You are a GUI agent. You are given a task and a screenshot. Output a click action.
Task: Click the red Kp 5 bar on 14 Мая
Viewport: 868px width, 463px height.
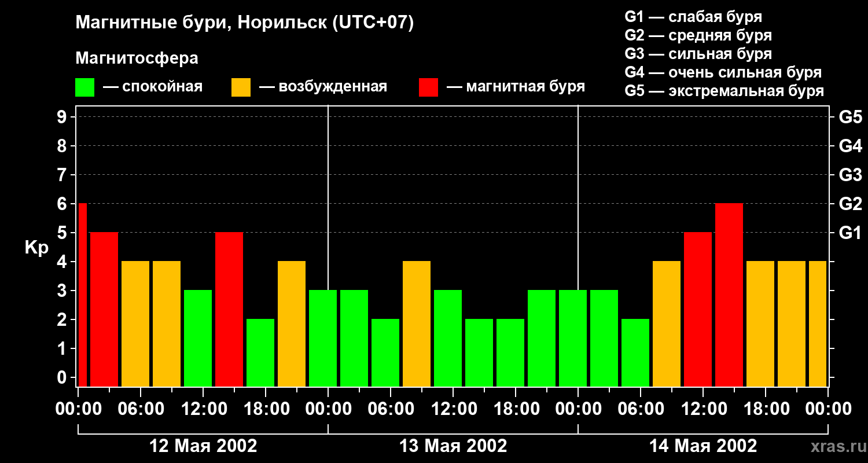coord(698,310)
